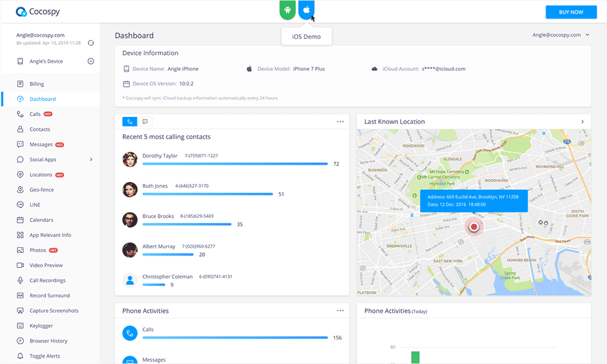The height and width of the screenshot is (364, 607).
Task: Refresh the last updated sync icon
Action: (x=91, y=43)
